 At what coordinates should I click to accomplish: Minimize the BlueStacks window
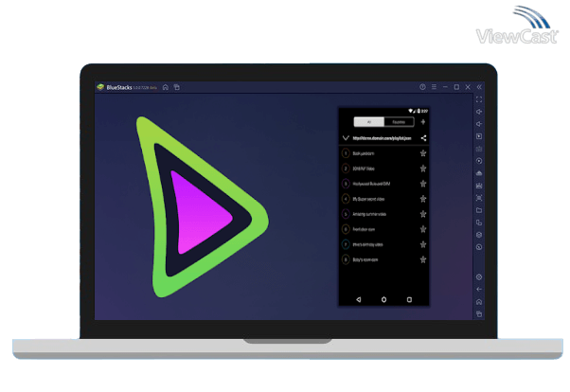coord(445,87)
